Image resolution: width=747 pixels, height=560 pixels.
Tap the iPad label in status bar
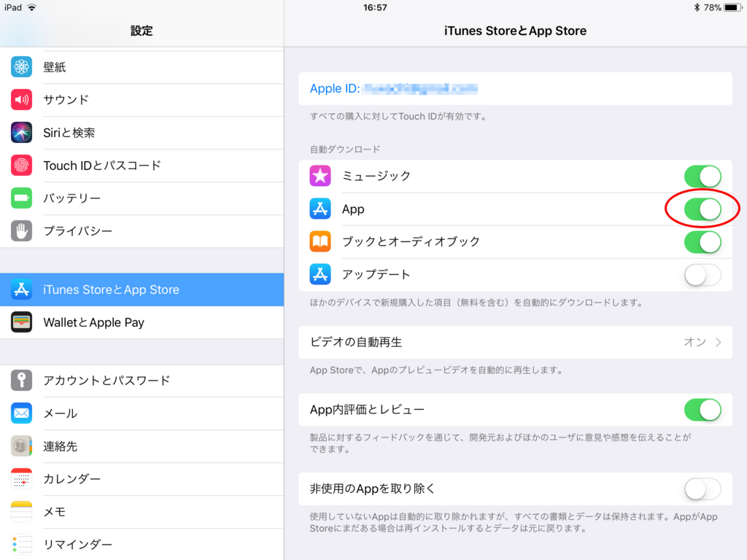coord(13,7)
